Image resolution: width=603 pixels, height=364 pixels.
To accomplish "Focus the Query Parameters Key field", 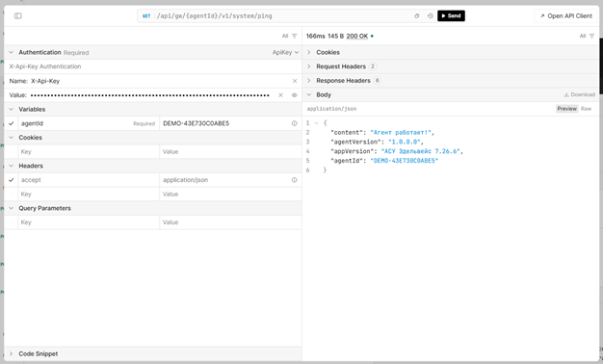I will [89, 222].
